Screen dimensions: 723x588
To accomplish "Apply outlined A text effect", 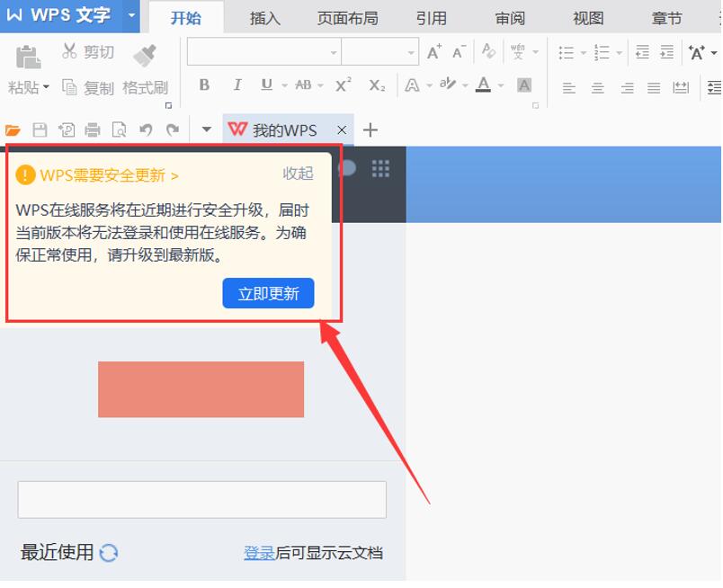I will click(x=412, y=85).
